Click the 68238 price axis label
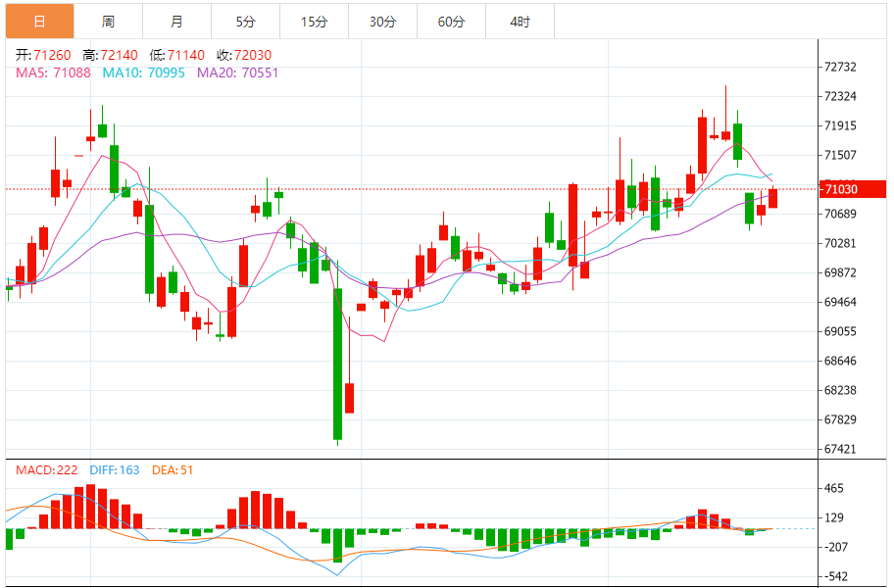The width and height of the screenshot is (894, 588). pos(840,390)
